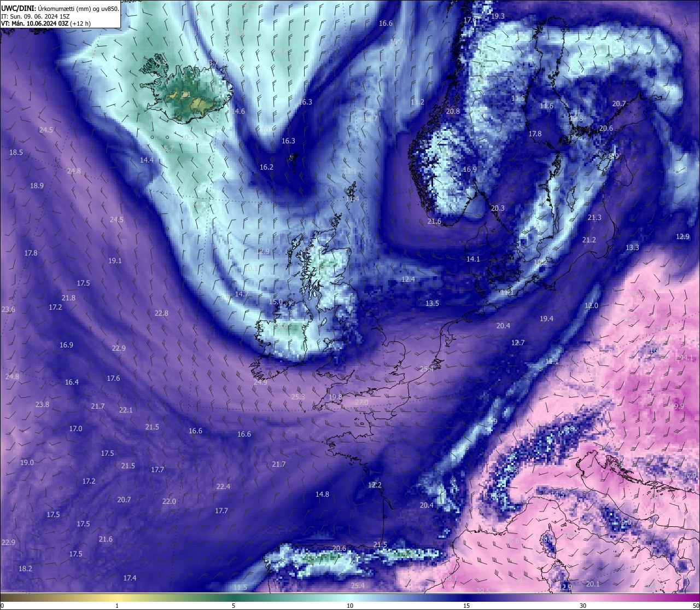The height and width of the screenshot is (610, 700).
Task: Click the '20.1' value label
Action: coord(593,584)
